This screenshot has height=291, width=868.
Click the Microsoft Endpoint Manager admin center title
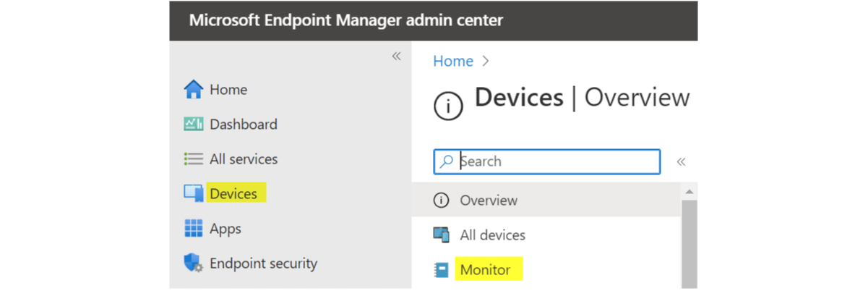(x=346, y=20)
